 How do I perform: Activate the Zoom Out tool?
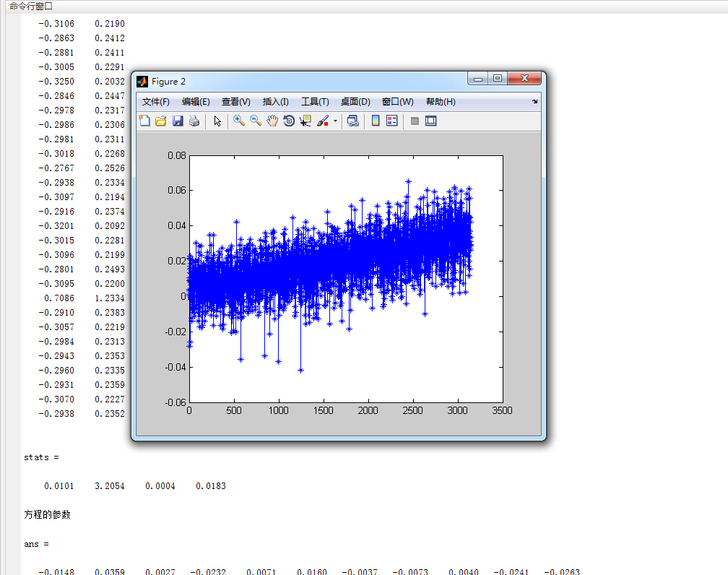pos(256,121)
